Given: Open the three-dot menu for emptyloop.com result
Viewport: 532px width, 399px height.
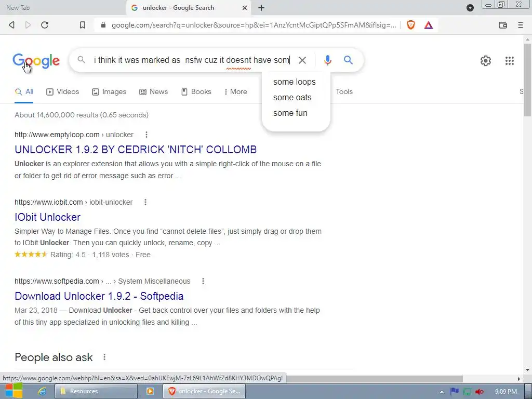Looking at the screenshot, I should (x=147, y=135).
